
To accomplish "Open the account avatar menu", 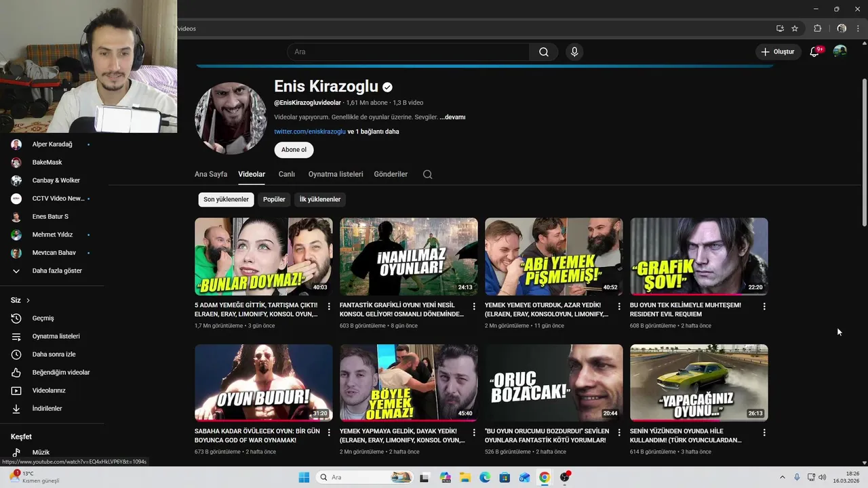I will [x=840, y=52].
